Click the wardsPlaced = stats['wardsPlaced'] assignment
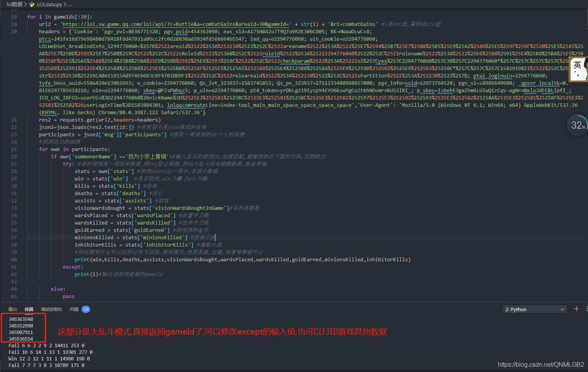588x372 pixels. 125,215
